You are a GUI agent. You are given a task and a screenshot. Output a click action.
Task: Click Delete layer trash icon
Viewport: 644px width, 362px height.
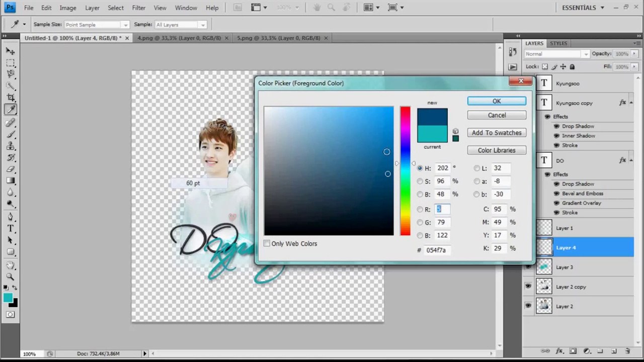627,351
